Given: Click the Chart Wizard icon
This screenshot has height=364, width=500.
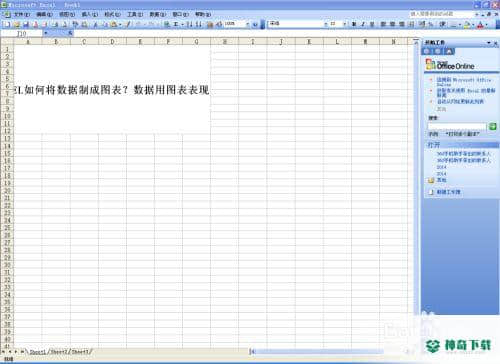Looking at the screenshot, I should coord(210,24).
